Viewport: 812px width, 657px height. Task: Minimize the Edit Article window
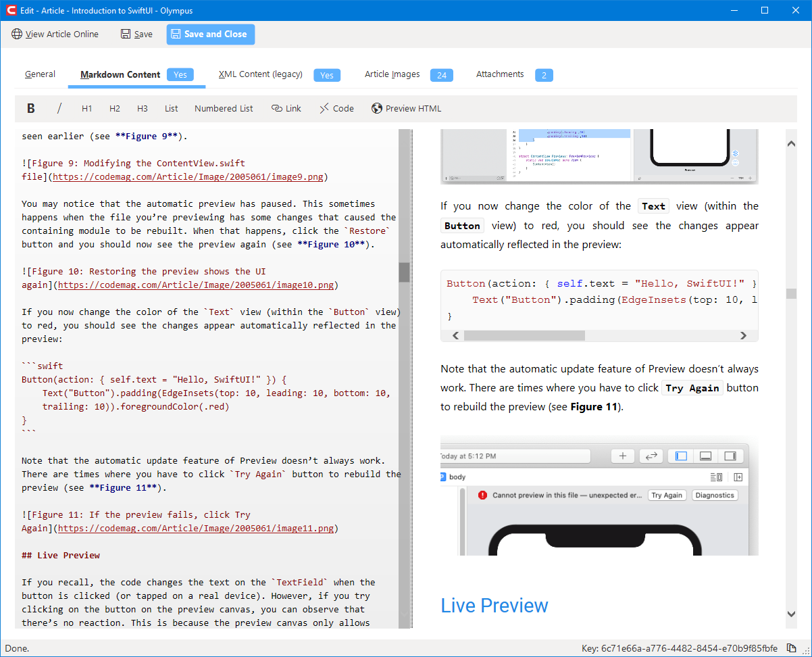[x=734, y=10]
